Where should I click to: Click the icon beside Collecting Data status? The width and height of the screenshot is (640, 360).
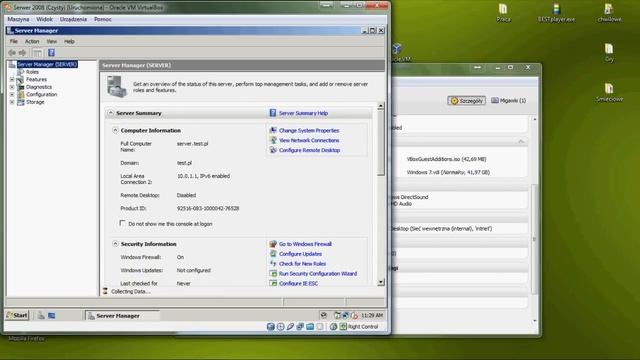(x=105, y=291)
